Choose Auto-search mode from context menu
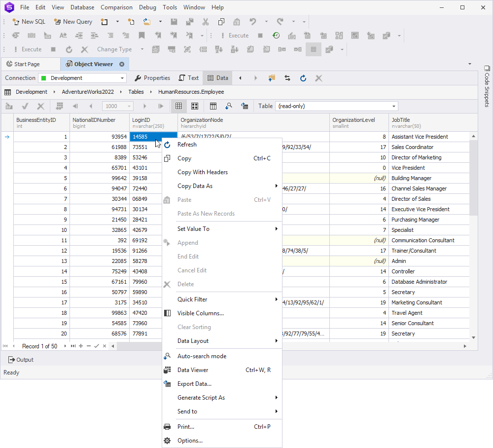The height and width of the screenshot is (448, 493). (222, 356)
